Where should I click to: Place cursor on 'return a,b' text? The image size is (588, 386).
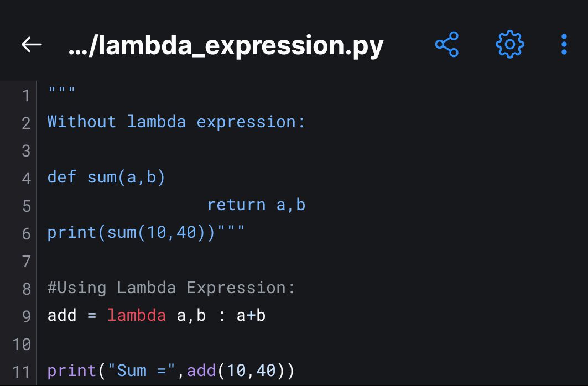[257, 205]
